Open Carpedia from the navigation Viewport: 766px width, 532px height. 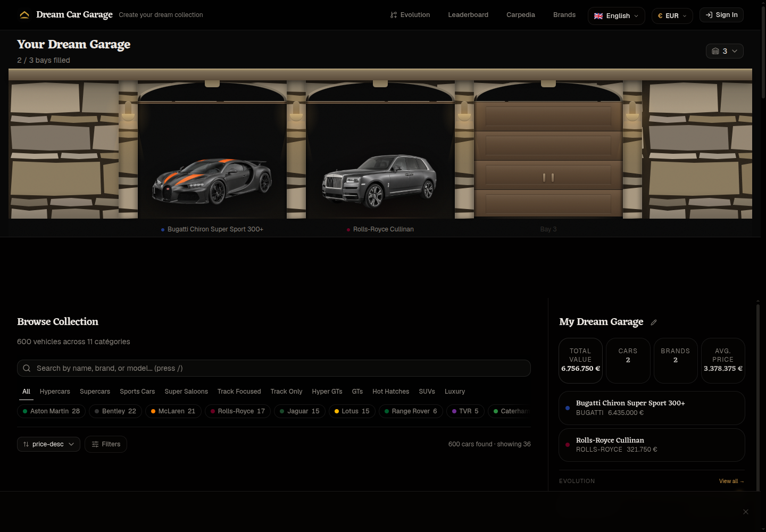pyautogui.click(x=521, y=15)
